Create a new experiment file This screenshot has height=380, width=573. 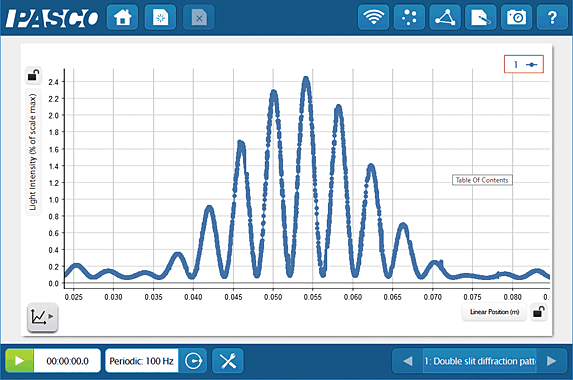[x=160, y=17]
